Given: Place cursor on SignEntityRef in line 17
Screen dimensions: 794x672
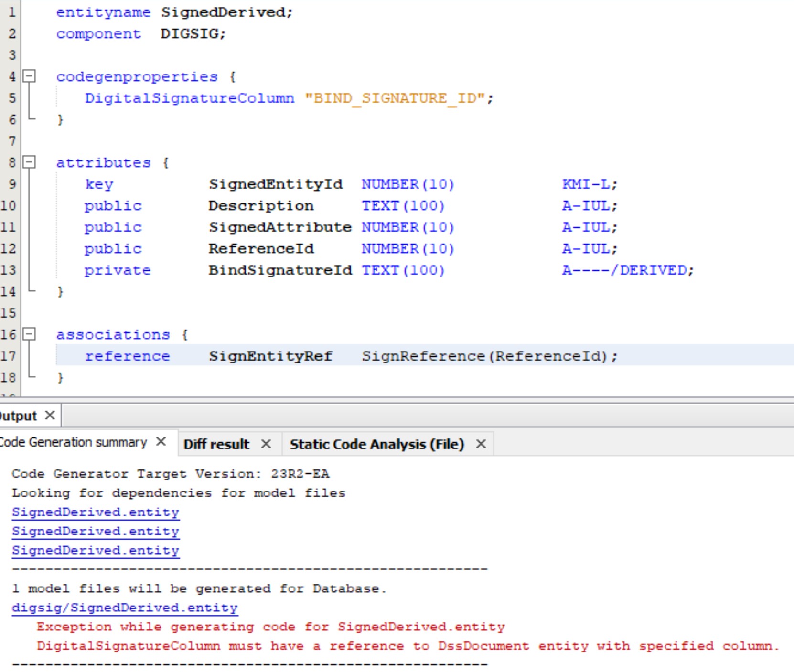Looking at the screenshot, I should click(x=270, y=356).
